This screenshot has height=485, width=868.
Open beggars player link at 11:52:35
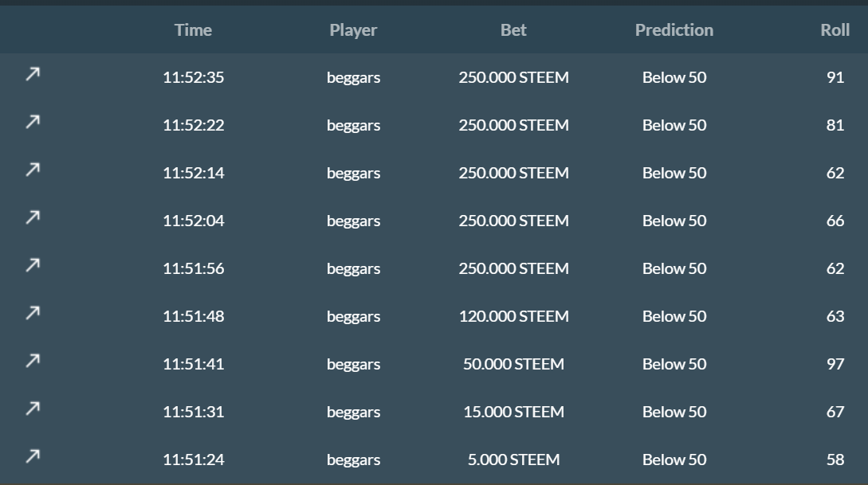353,78
